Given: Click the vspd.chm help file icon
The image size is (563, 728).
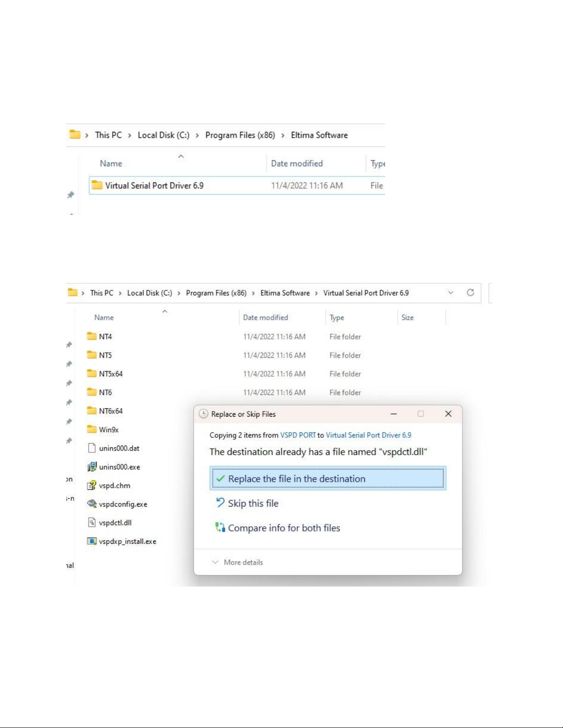Looking at the screenshot, I should [92, 485].
